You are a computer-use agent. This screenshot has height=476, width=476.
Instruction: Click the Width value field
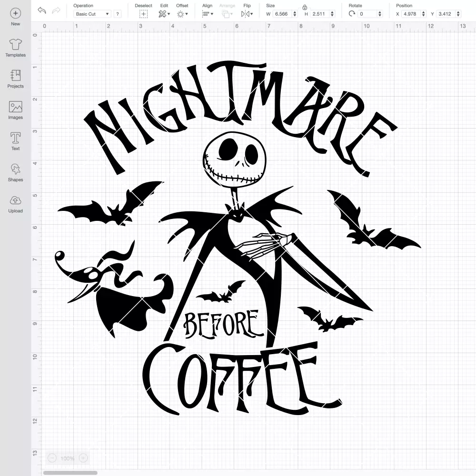click(281, 14)
